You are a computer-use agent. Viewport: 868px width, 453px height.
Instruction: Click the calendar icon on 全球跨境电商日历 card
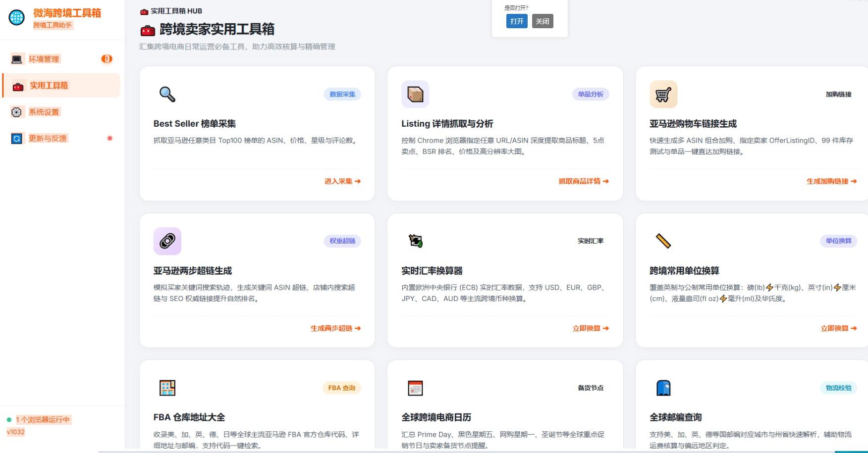(x=415, y=388)
